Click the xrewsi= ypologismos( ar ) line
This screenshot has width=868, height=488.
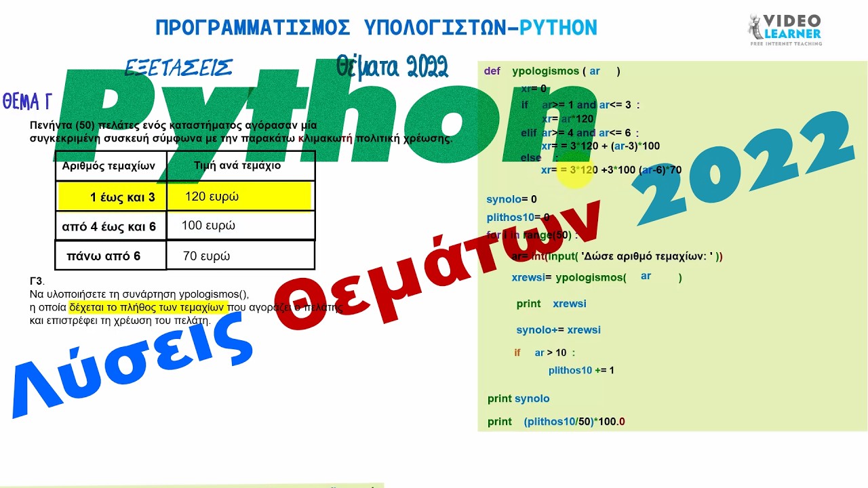597,277
